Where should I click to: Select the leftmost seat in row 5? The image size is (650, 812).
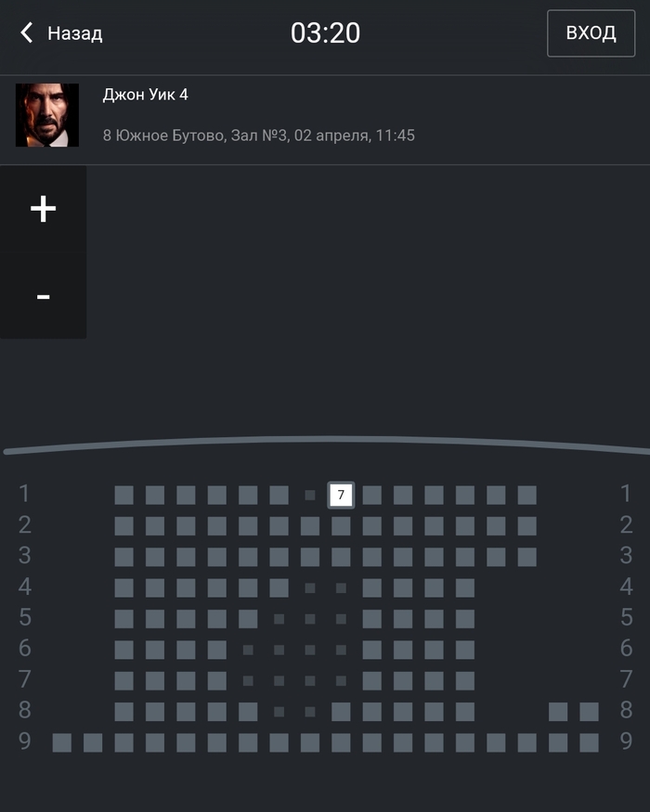(123, 619)
